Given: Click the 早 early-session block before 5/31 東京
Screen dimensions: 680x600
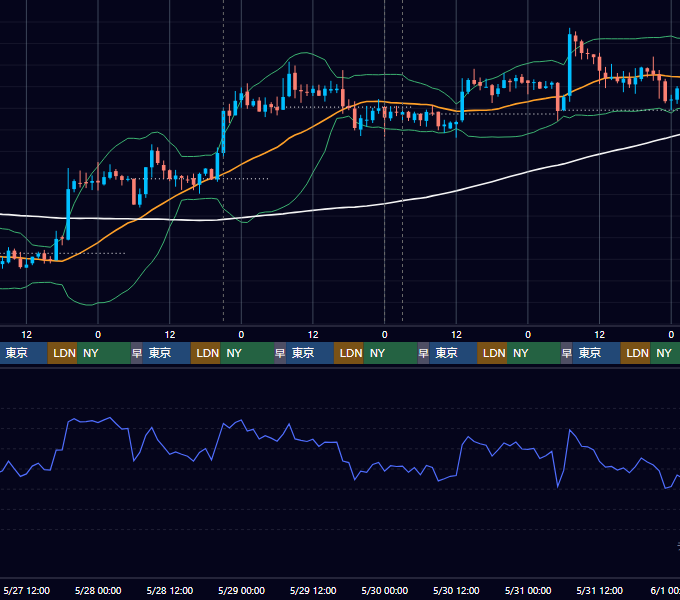Looking at the screenshot, I should [x=566, y=353].
